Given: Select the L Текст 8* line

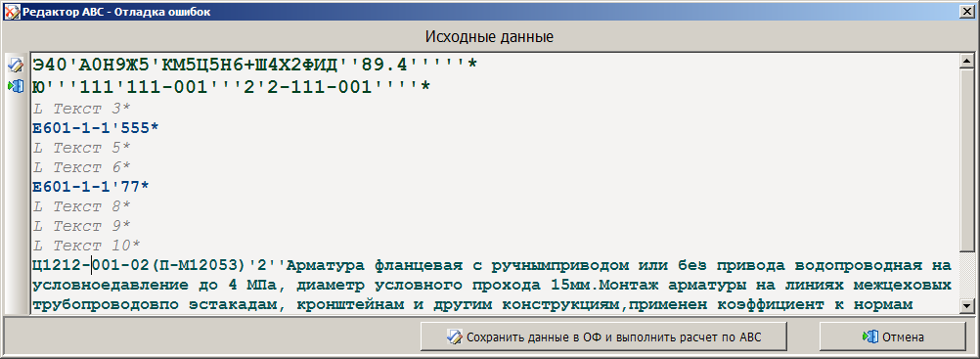Looking at the screenshot, I should point(81,205).
